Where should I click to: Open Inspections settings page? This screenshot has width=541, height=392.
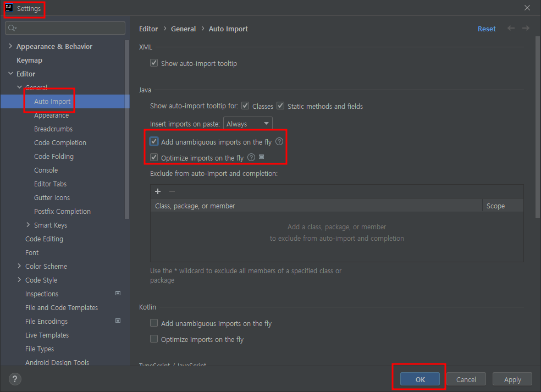(41, 294)
